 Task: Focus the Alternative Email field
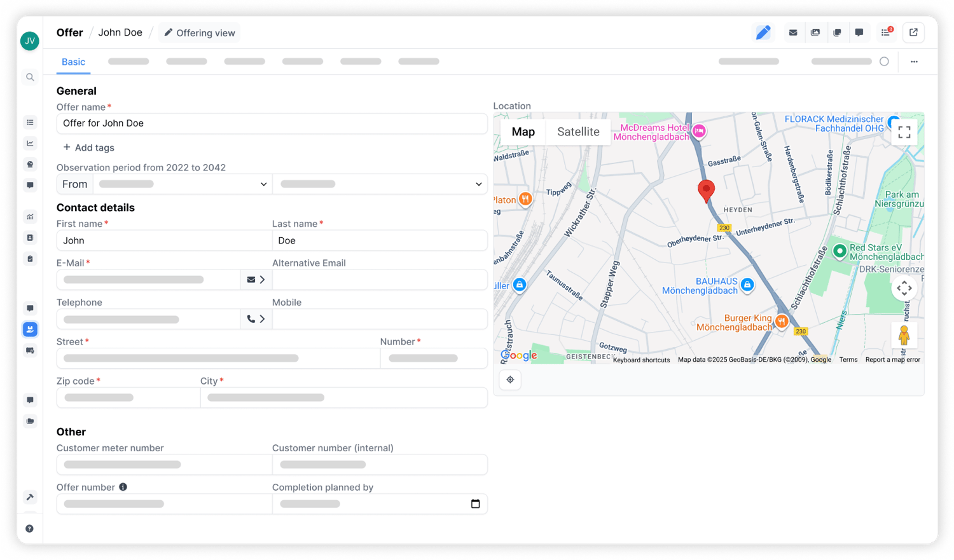[x=380, y=280]
